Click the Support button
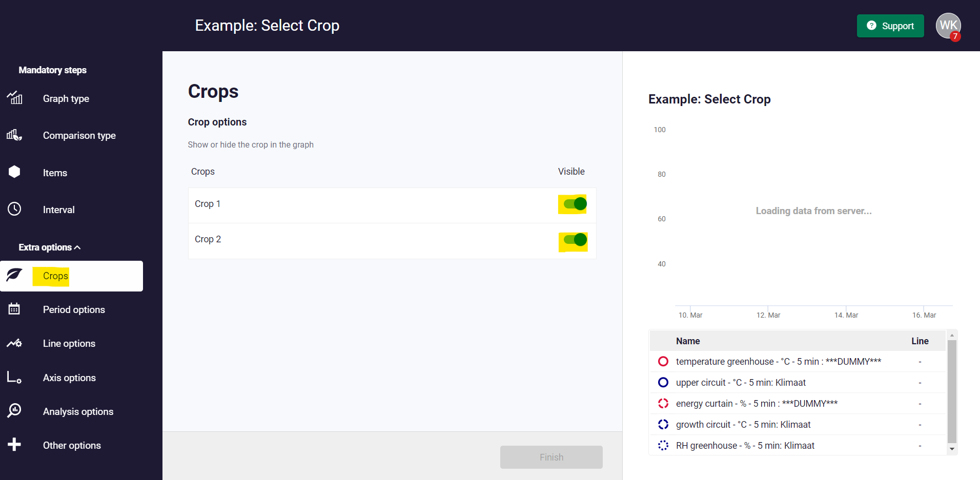The width and height of the screenshot is (980, 480). click(x=890, y=26)
